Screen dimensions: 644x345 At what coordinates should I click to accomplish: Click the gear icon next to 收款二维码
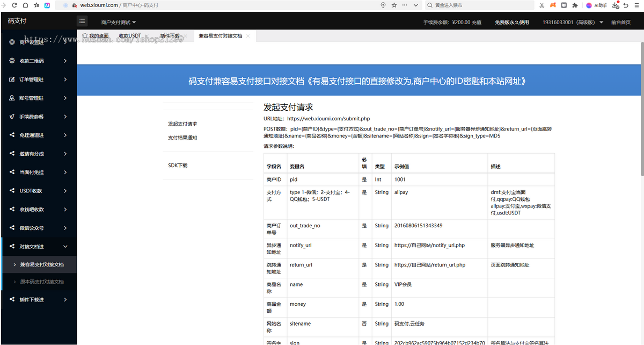pyautogui.click(x=12, y=61)
